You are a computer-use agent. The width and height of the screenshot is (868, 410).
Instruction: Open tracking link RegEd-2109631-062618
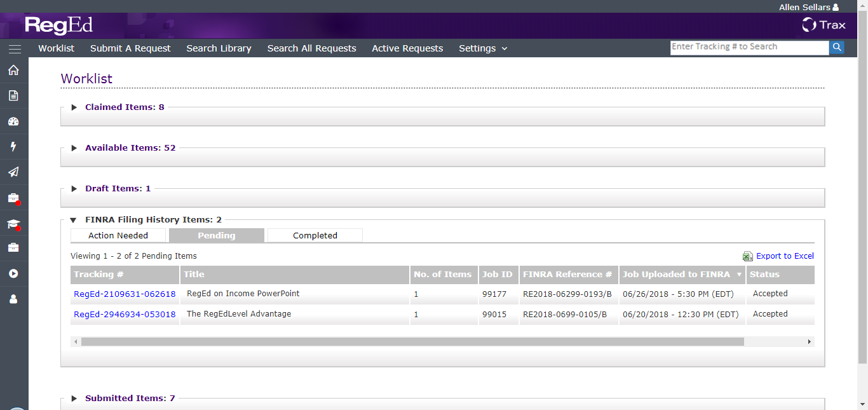tap(125, 294)
